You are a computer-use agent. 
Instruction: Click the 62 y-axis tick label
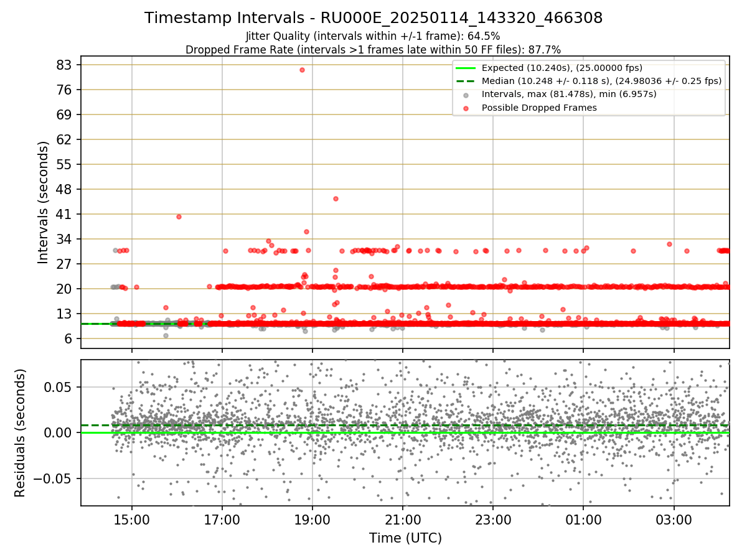65,139
